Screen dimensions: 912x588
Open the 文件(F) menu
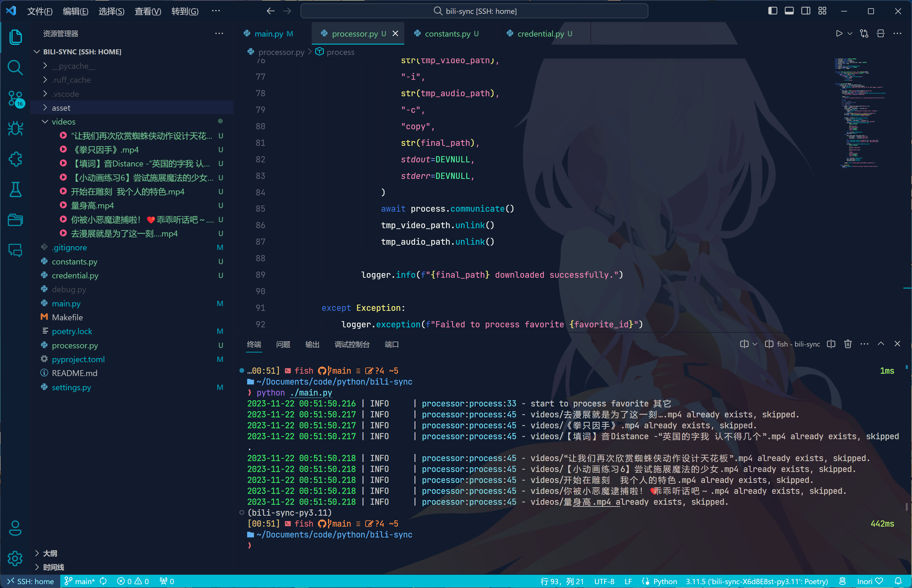(40, 11)
